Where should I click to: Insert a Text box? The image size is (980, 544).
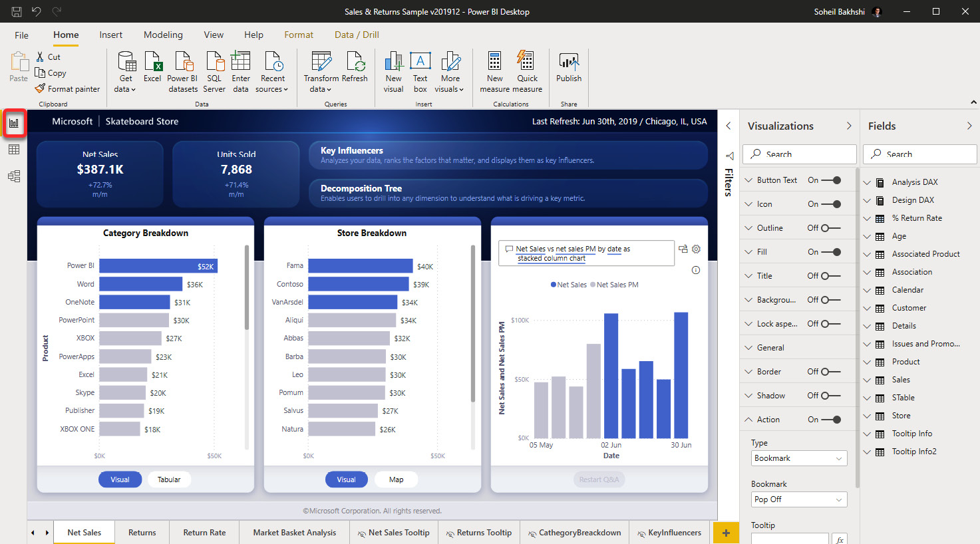click(x=420, y=72)
